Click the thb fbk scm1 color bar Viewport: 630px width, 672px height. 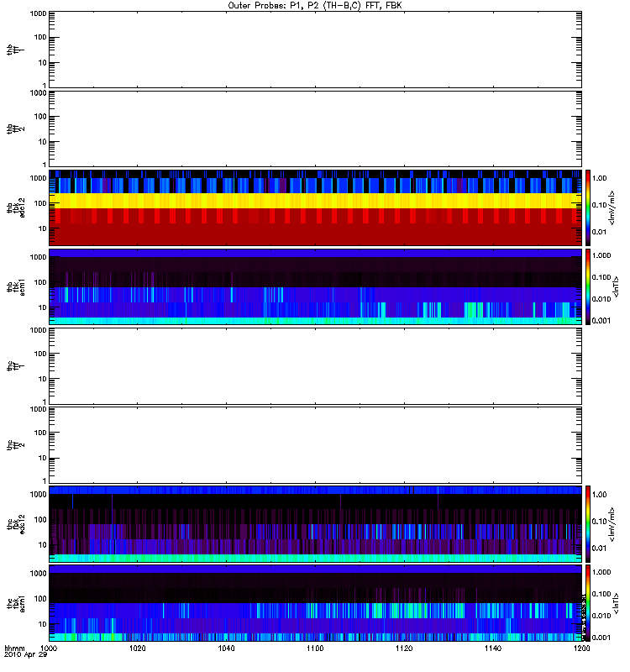coord(588,286)
